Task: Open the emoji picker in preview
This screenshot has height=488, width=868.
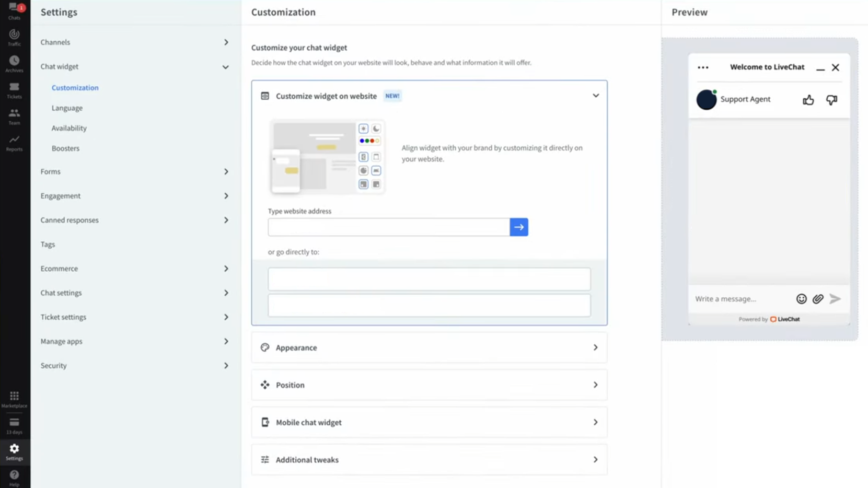Action: tap(801, 299)
